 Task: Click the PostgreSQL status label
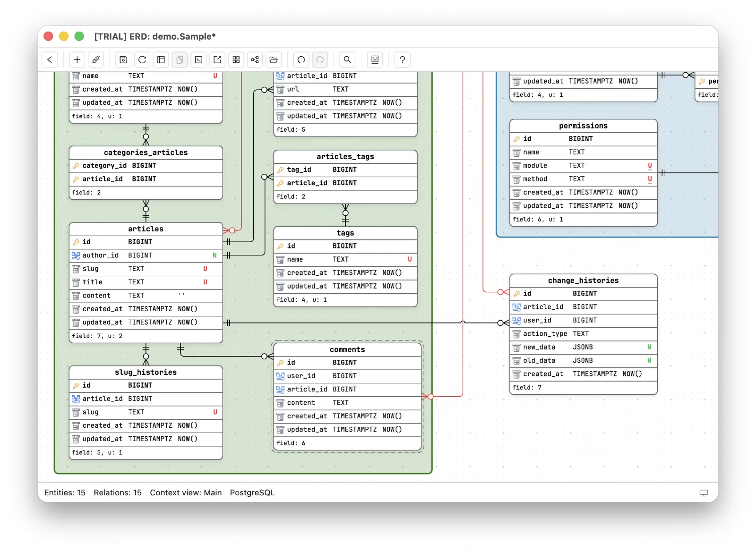(252, 493)
